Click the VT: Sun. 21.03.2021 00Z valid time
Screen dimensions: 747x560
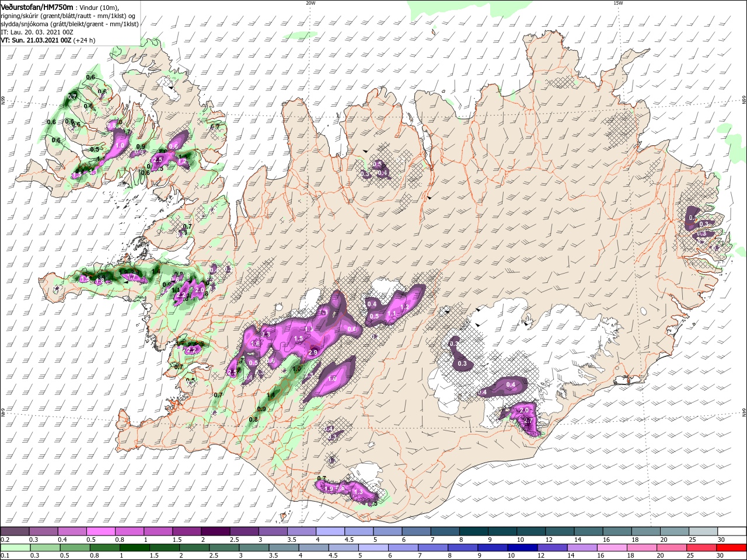36,40
